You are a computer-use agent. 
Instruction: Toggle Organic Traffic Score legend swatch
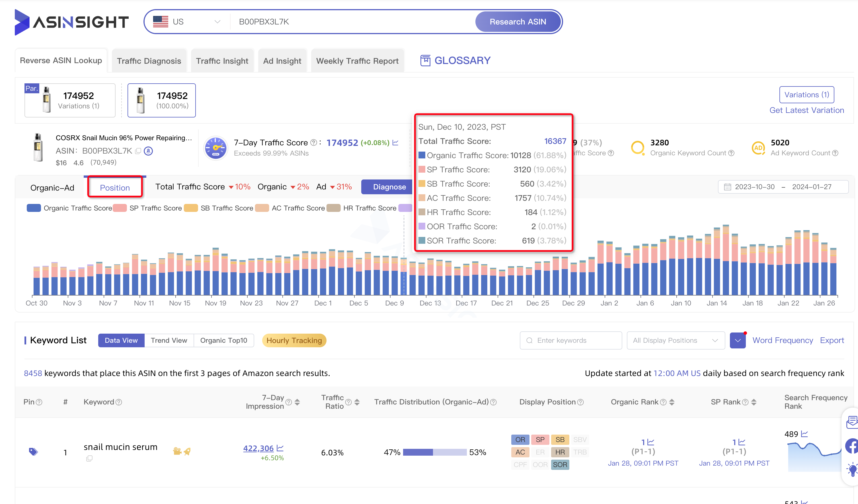coord(34,208)
